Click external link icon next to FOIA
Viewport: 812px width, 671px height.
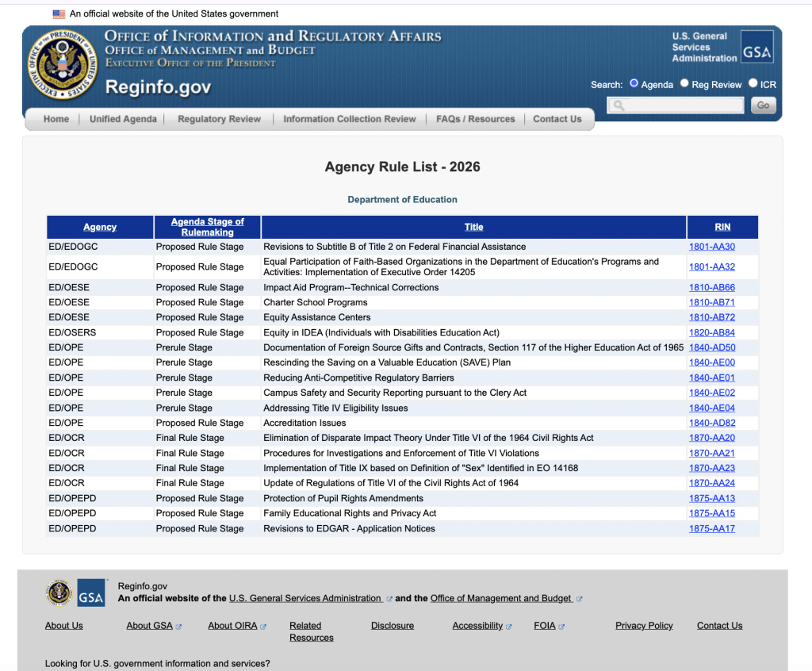[561, 627]
